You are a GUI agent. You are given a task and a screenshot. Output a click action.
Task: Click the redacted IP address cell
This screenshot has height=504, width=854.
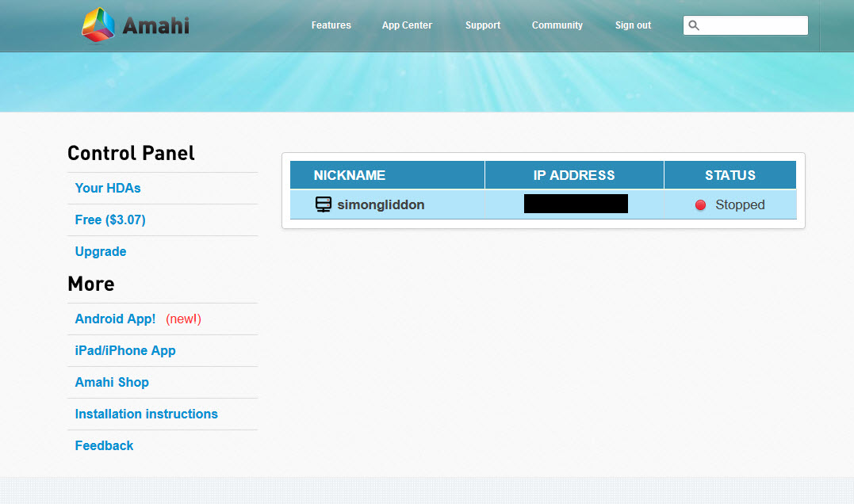576,204
